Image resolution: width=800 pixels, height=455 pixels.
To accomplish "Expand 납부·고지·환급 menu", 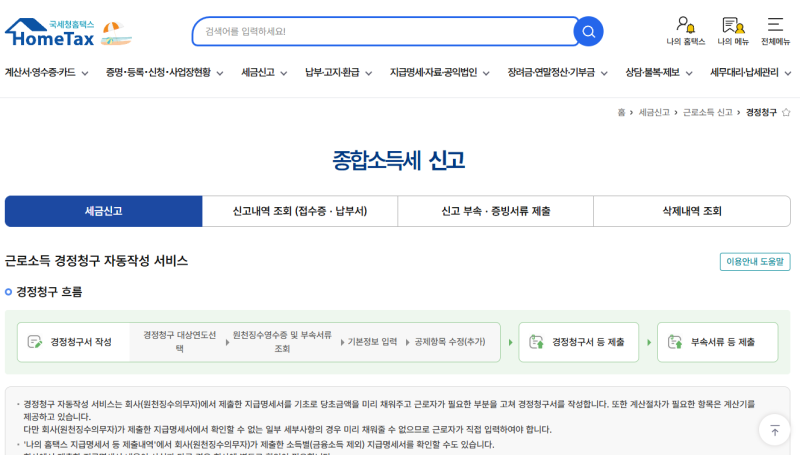I will [338, 73].
